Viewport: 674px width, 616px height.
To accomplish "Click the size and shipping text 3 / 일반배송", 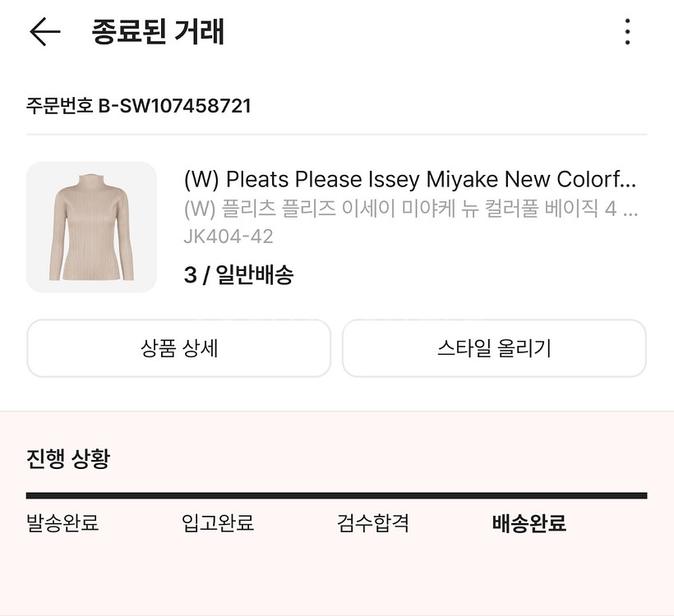I will pyautogui.click(x=238, y=274).
